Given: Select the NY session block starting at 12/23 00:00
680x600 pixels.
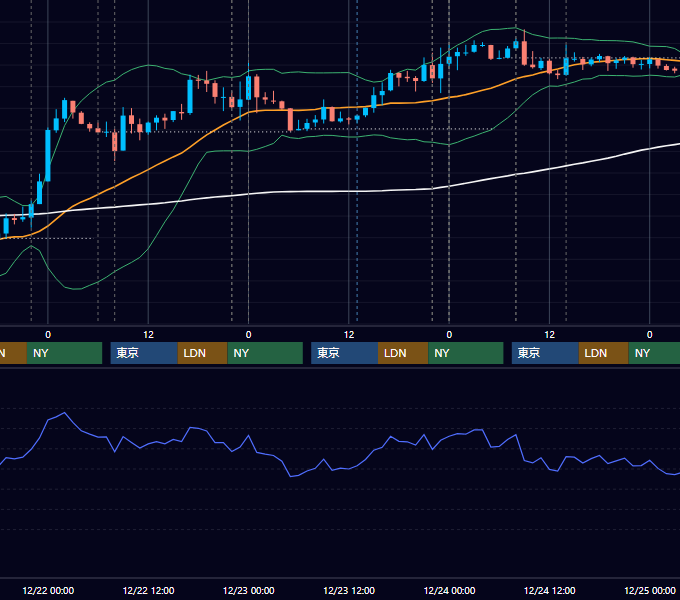Looking at the screenshot, I should (265, 353).
